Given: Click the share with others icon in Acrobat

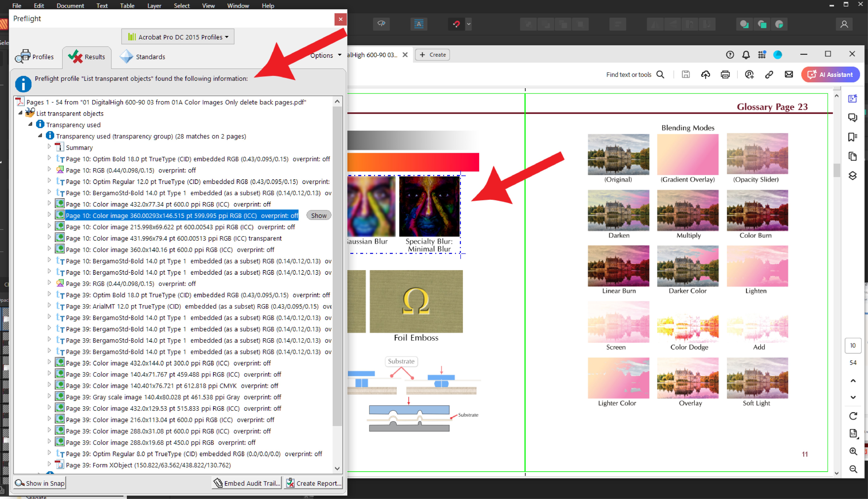Looking at the screenshot, I should point(749,74).
